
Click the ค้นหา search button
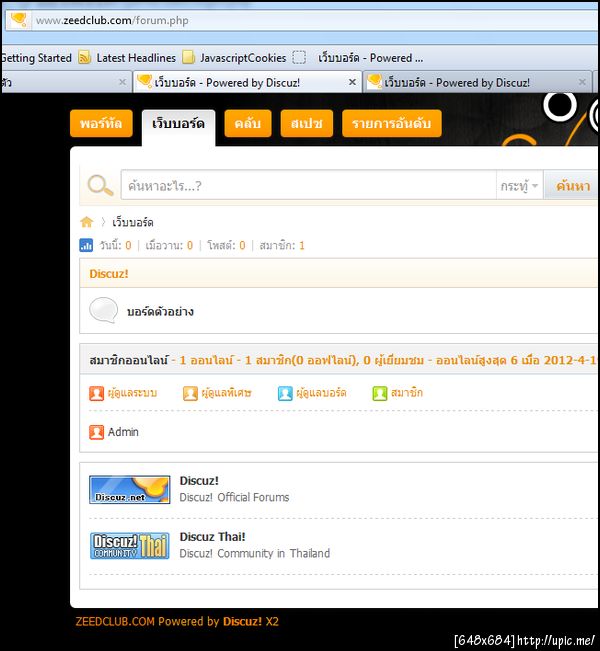[x=573, y=186]
